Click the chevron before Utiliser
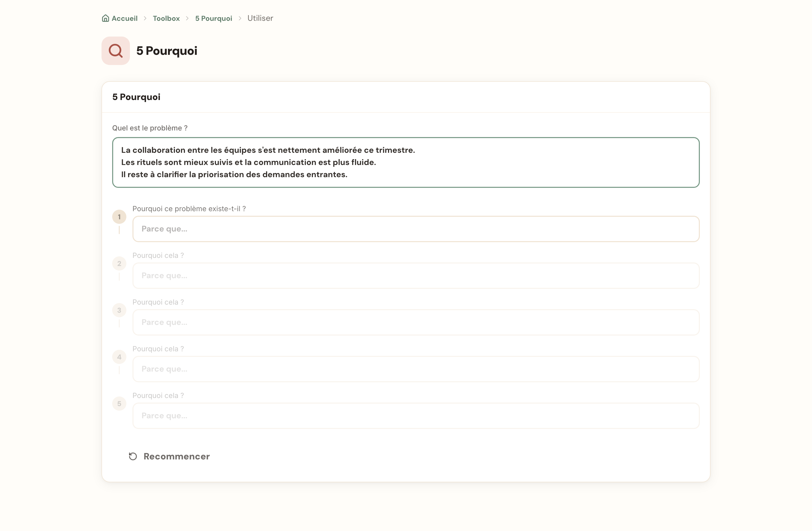812x531 pixels. [x=240, y=18]
